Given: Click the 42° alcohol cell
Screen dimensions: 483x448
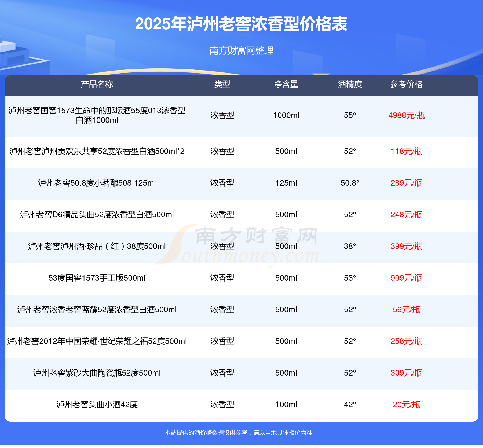Looking at the screenshot, I should [350, 405].
